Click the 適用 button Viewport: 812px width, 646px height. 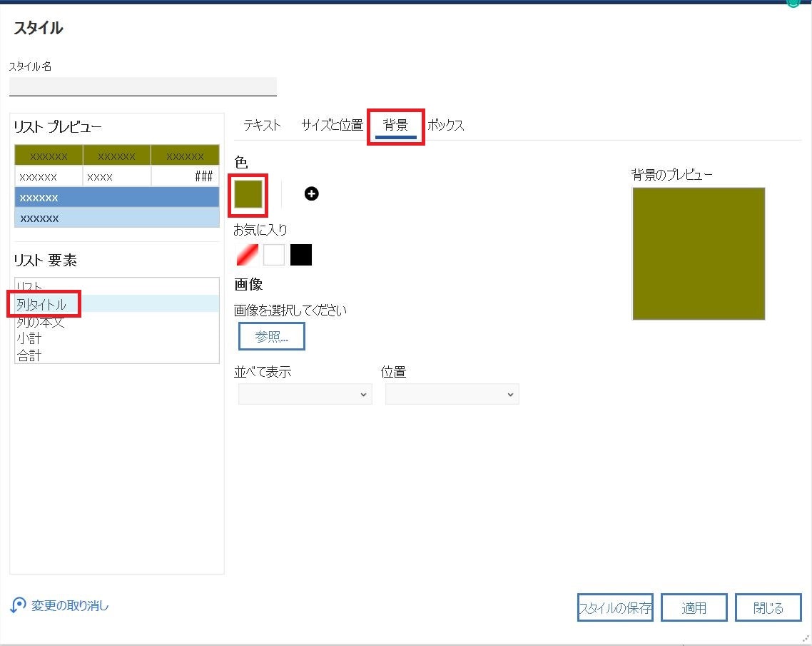click(x=694, y=607)
